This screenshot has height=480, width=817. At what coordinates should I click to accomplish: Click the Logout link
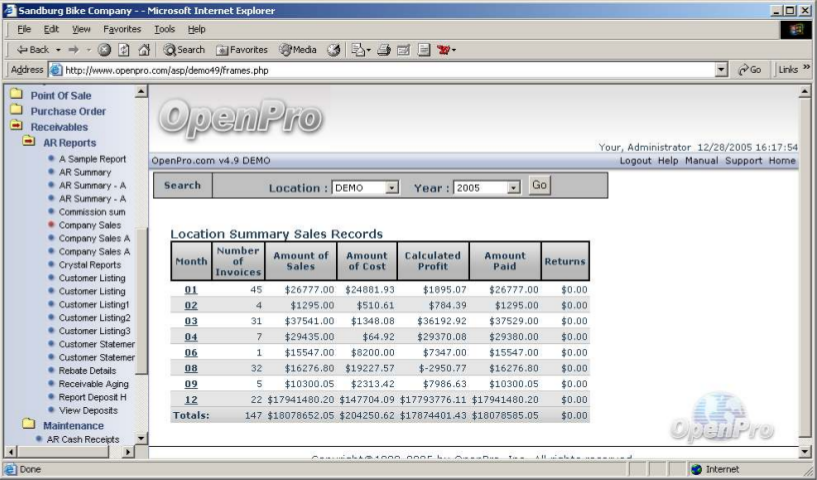click(x=635, y=161)
